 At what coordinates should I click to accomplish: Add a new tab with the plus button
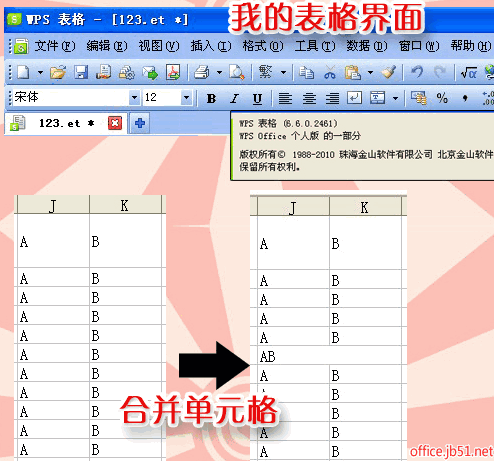pyautogui.click(x=140, y=123)
